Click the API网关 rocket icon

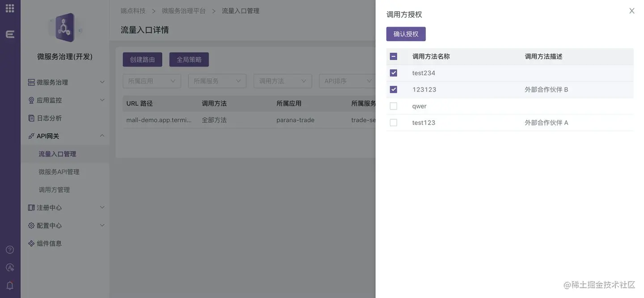tap(31, 136)
